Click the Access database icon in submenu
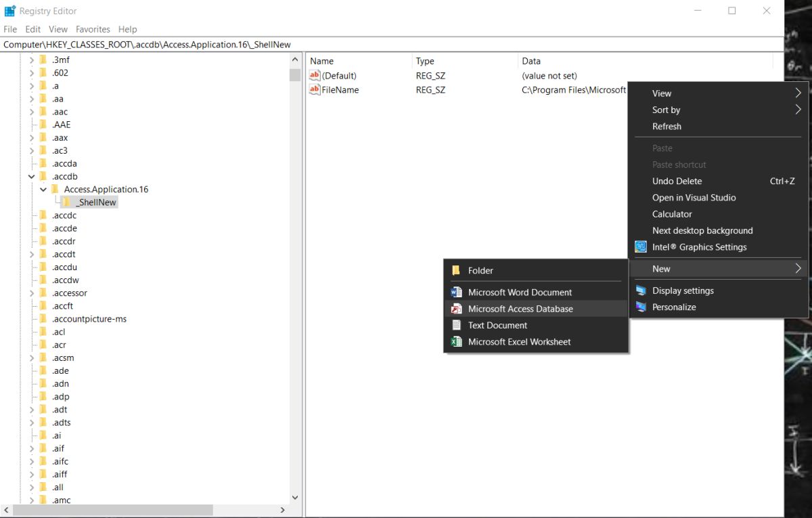This screenshot has height=518, width=812. 456,309
